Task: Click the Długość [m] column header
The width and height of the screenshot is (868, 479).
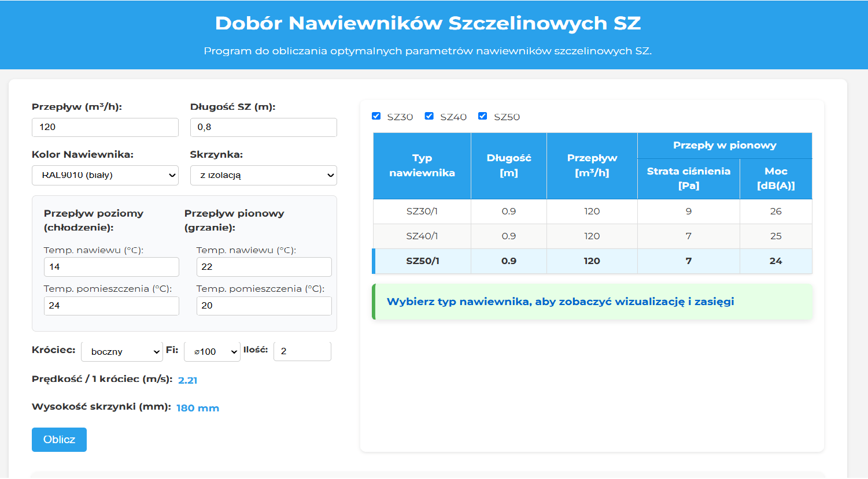Action: (x=509, y=166)
